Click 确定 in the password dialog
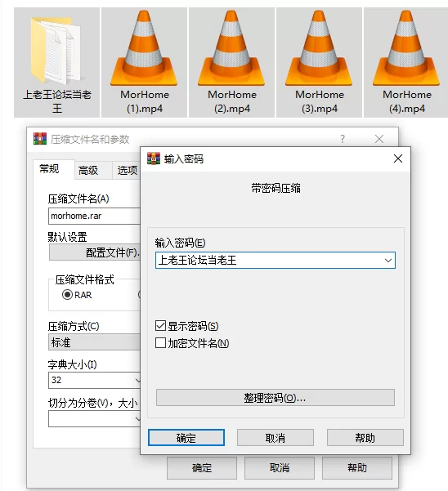The width and height of the screenshot is (448, 491). click(x=186, y=437)
